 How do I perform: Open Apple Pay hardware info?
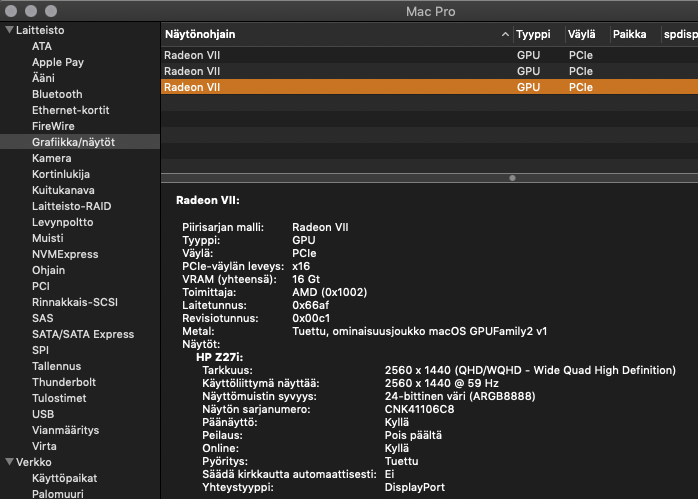point(58,62)
